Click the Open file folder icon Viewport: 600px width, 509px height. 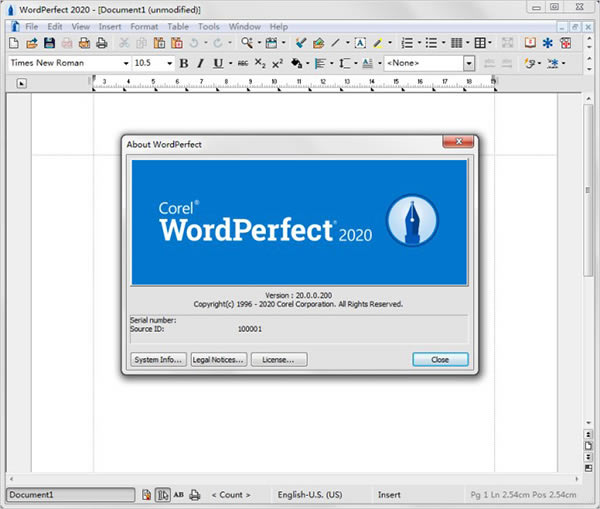30,43
